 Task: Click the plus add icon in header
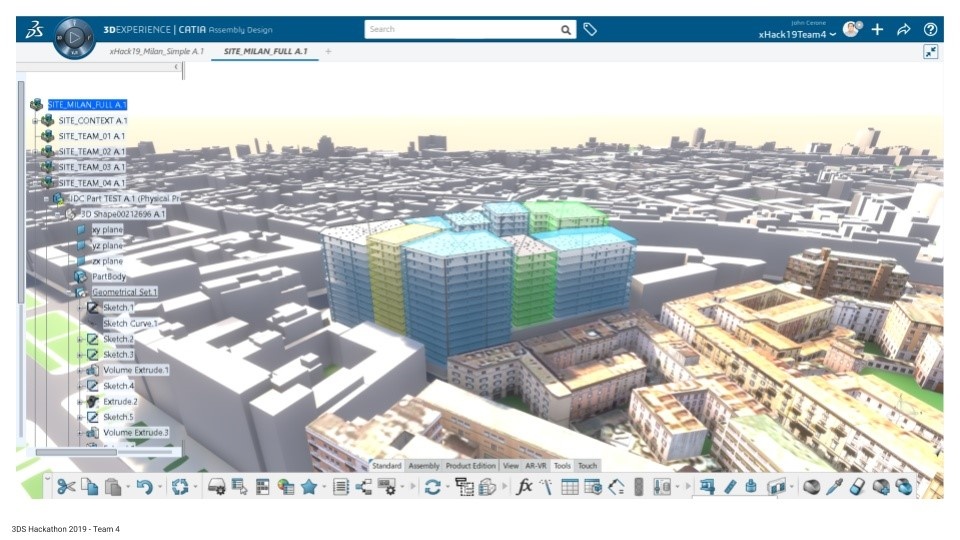877,29
